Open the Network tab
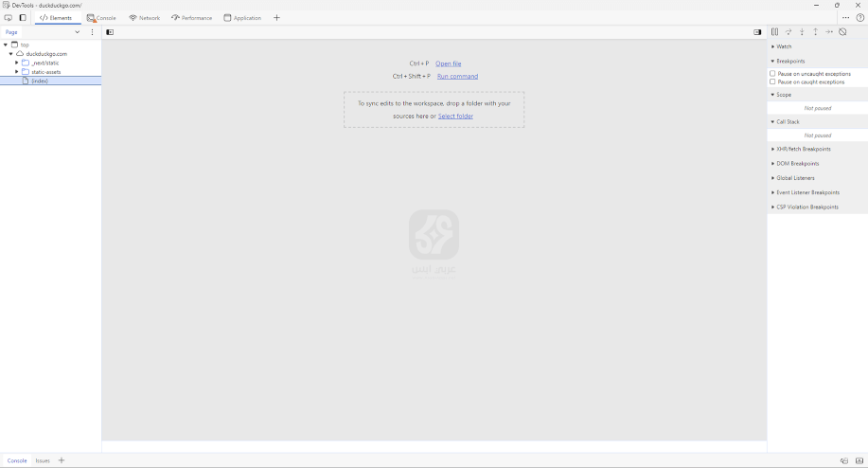The image size is (868, 468). [145, 18]
